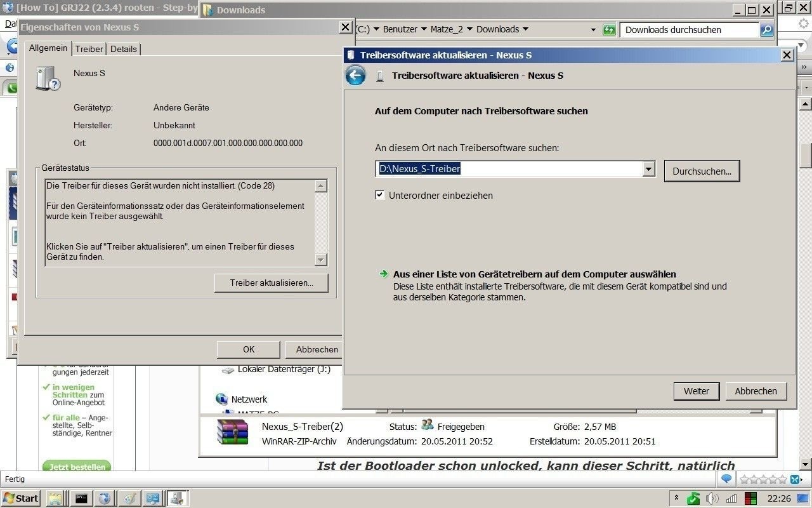
Task: Open the paint palette taskbar button
Action: tap(129, 498)
